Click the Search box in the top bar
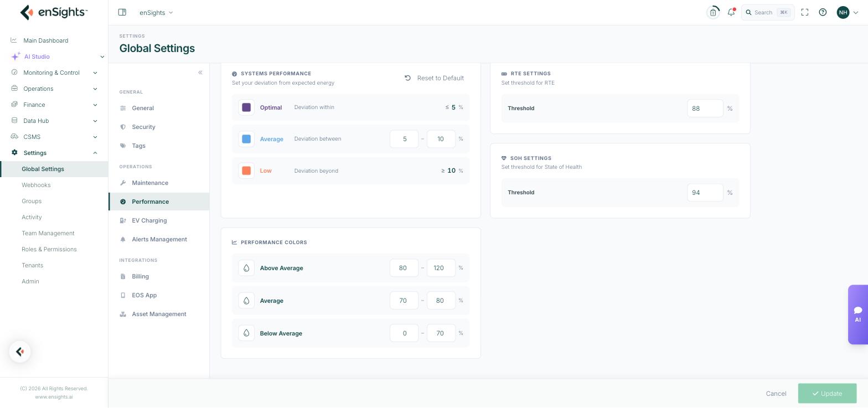Image resolution: width=868 pixels, height=408 pixels. (x=768, y=12)
